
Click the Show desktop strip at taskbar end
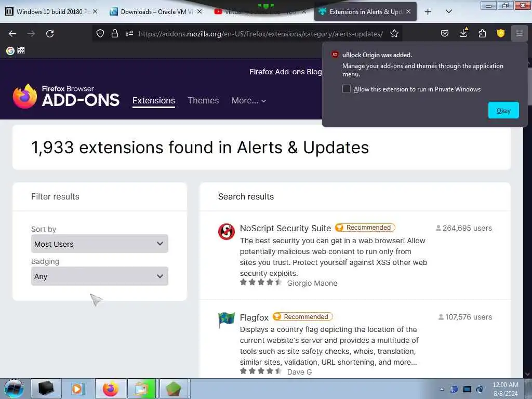point(528,389)
